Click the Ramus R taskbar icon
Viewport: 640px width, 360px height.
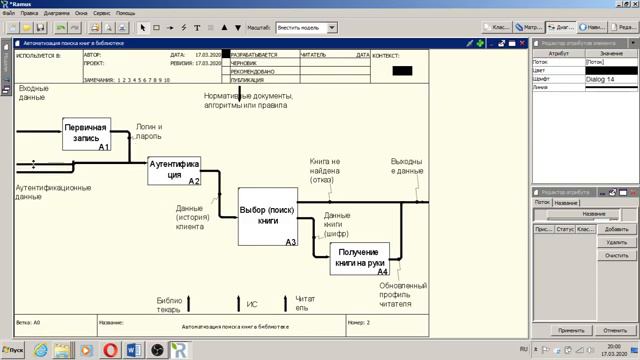click(x=179, y=350)
